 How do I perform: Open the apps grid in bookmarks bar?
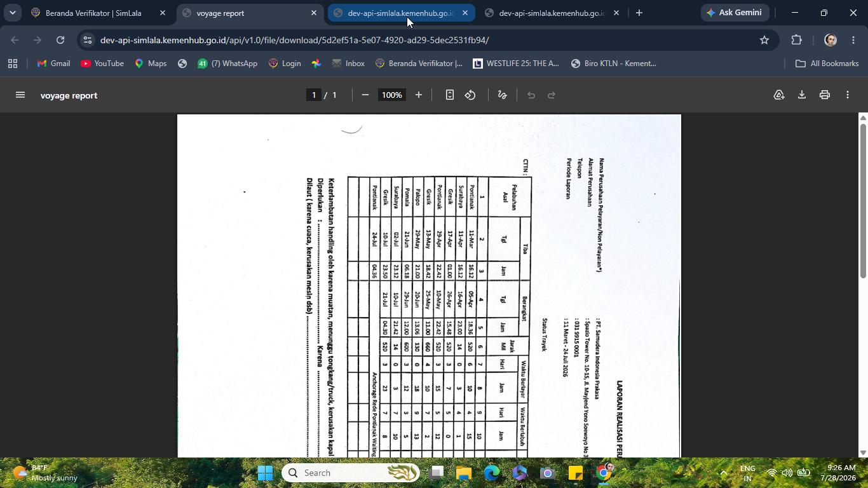coord(13,64)
